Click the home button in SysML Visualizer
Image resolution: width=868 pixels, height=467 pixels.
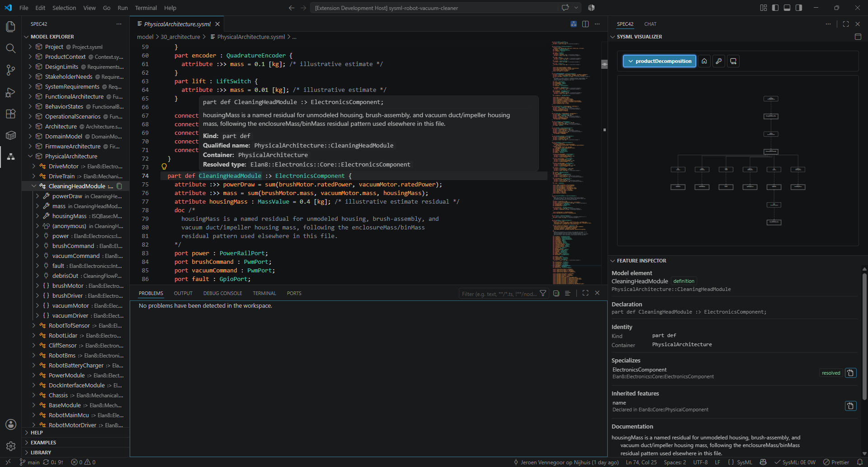(704, 61)
